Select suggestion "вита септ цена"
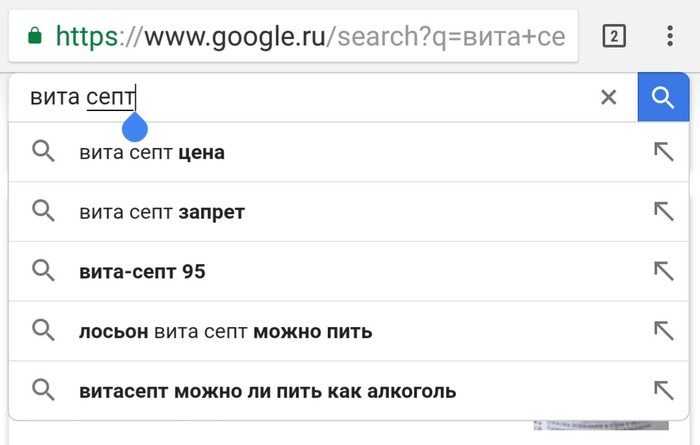Screen dimensions: 700x445 click(152, 152)
